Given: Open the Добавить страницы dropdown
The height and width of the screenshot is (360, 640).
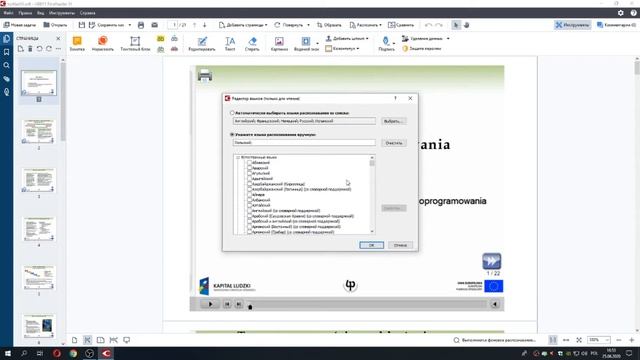Looking at the screenshot, I should 243,25.
